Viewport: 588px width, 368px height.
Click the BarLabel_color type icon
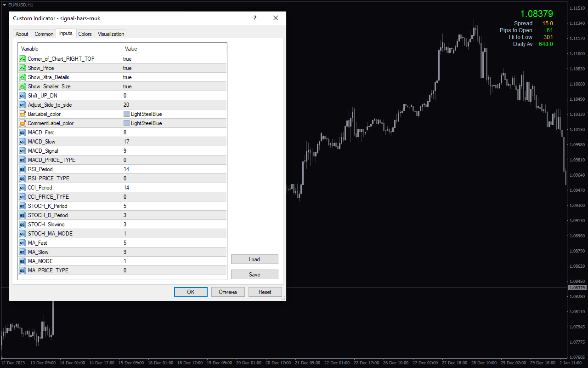click(x=22, y=114)
